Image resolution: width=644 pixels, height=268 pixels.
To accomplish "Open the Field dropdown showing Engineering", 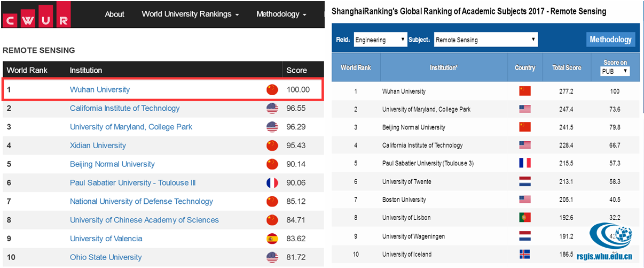I will 380,40.
